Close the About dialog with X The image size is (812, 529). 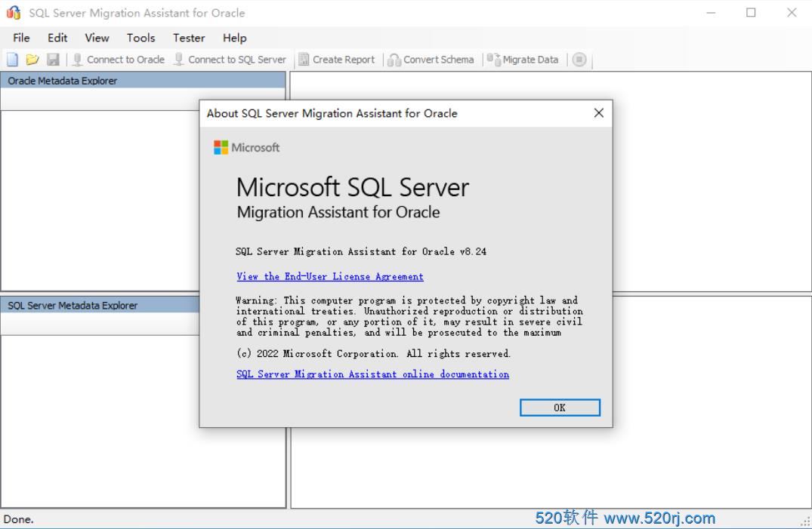click(599, 113)
